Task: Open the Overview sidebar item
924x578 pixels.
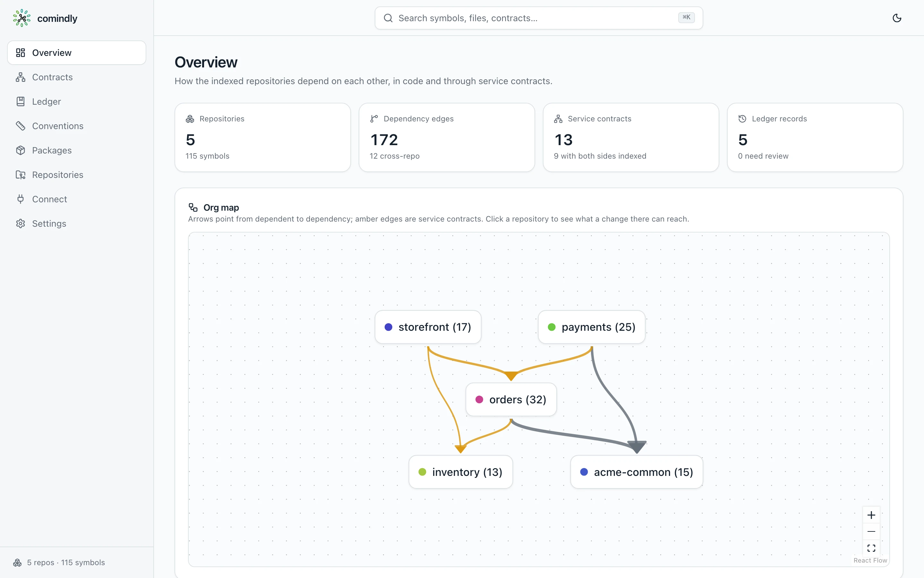Action: [x=77, y=53]
